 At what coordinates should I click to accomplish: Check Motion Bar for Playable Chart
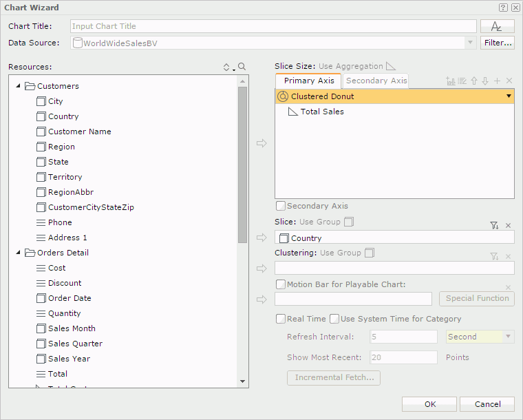coord(281,284)
